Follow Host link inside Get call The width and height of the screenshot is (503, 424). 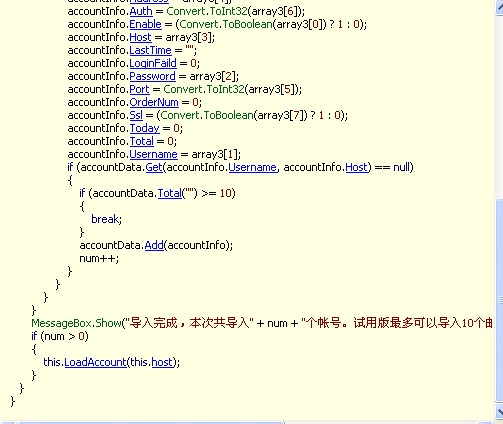click(356, 167)
